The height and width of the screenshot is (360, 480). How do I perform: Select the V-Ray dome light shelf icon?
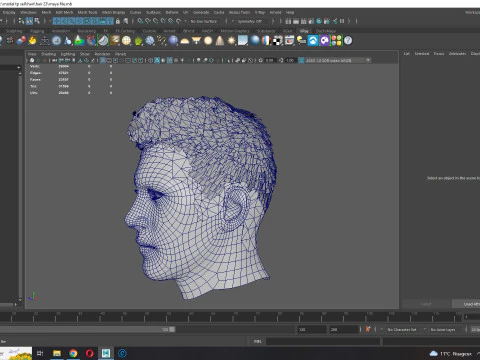click(x=184, y=41)
